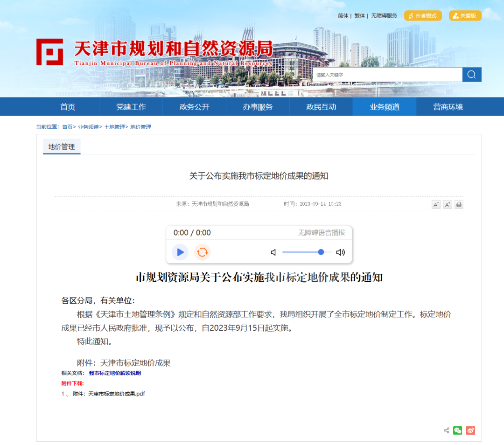Screen dimensions: 504x445
Task: Increase font size with A+ icon
Action: coord(448,204)
